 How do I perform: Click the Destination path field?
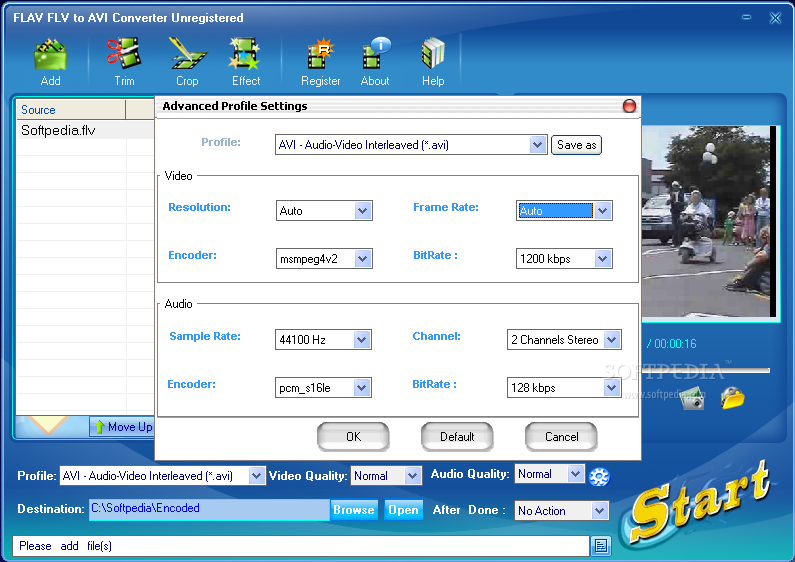click(x=209, y=510)
